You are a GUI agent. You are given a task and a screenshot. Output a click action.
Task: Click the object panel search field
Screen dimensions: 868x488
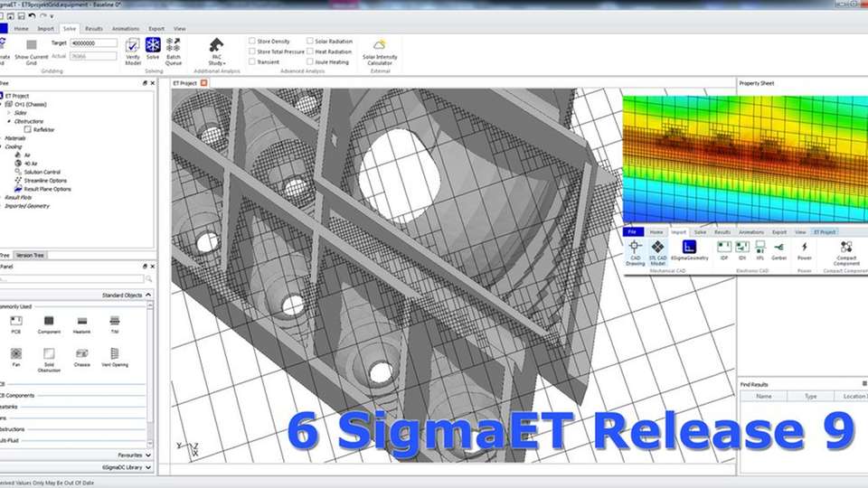coord(71,279)
